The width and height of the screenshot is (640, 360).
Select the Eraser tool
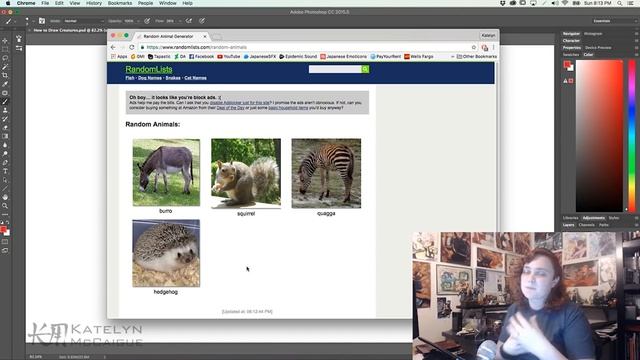tap(5, 127)
